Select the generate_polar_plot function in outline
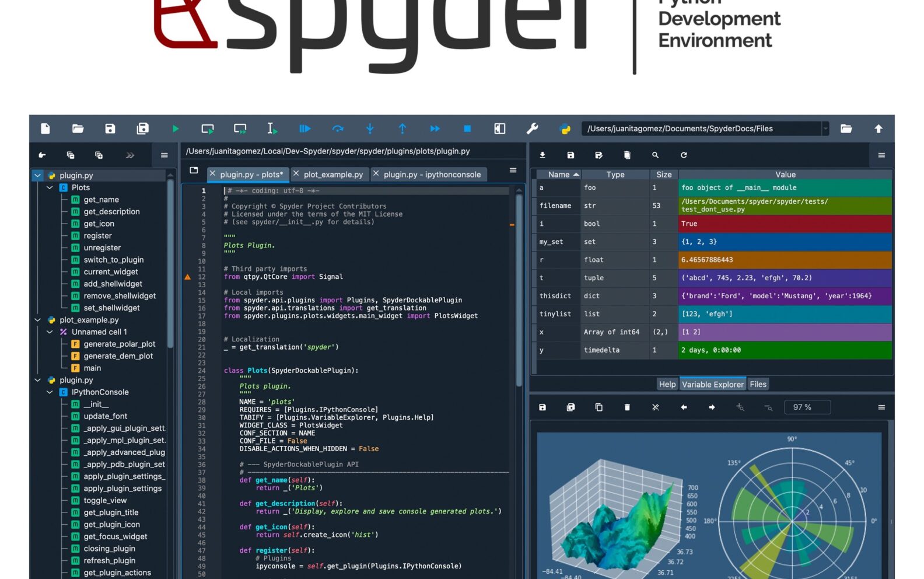Image resolution: width=924 pixels, height=579 pixels. click(120, 344)
